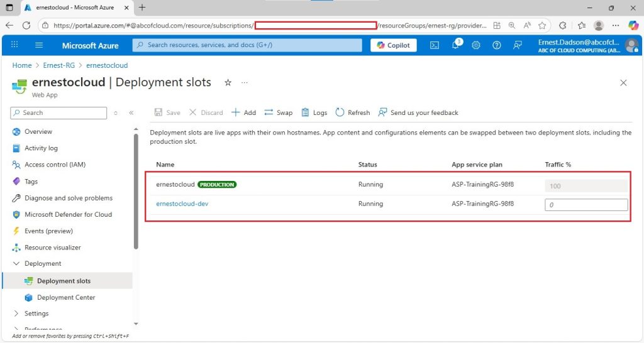
Task: Click the Azure resource search box
Action: tap(247, 45)
